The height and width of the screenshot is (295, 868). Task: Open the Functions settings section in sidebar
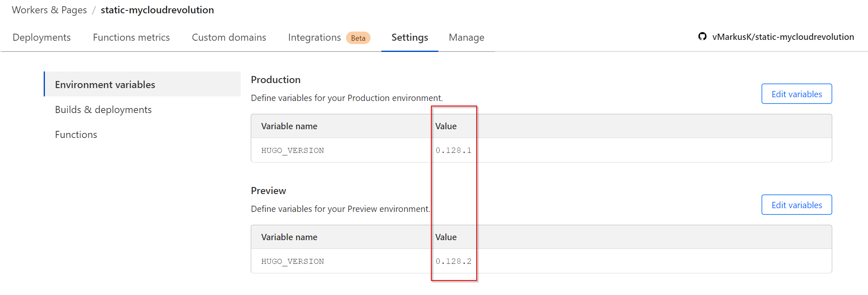tap(76, 135)
